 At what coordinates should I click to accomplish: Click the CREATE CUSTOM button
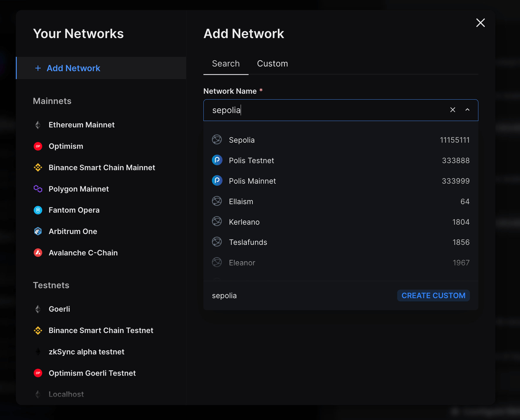[x=433, y=296]
